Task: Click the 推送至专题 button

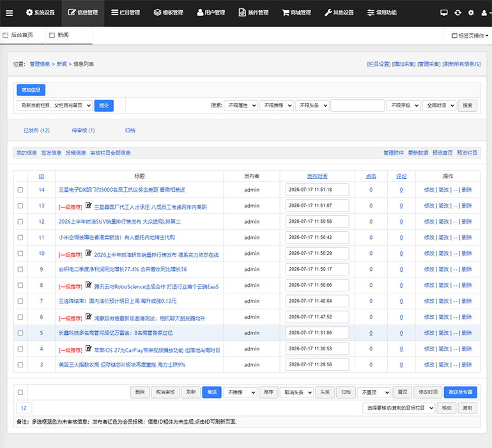Action: click(x=461, y=392)
